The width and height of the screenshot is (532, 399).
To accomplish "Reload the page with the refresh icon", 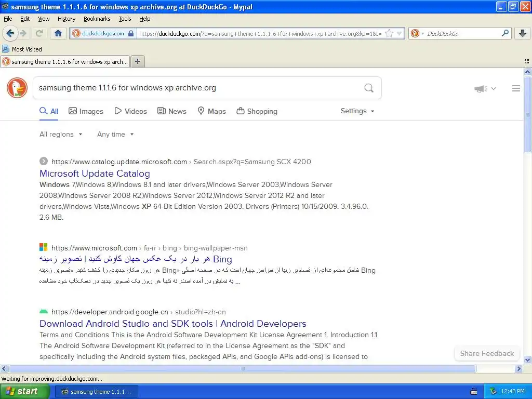I will (39, 33).
